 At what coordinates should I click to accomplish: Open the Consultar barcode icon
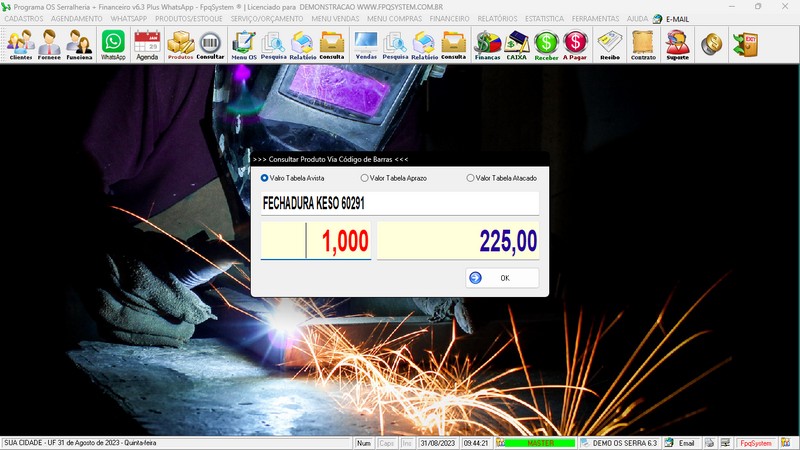(211, 45)
